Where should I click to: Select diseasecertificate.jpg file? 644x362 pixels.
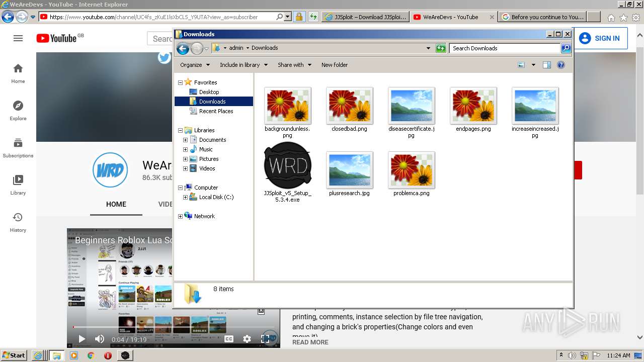411,113
